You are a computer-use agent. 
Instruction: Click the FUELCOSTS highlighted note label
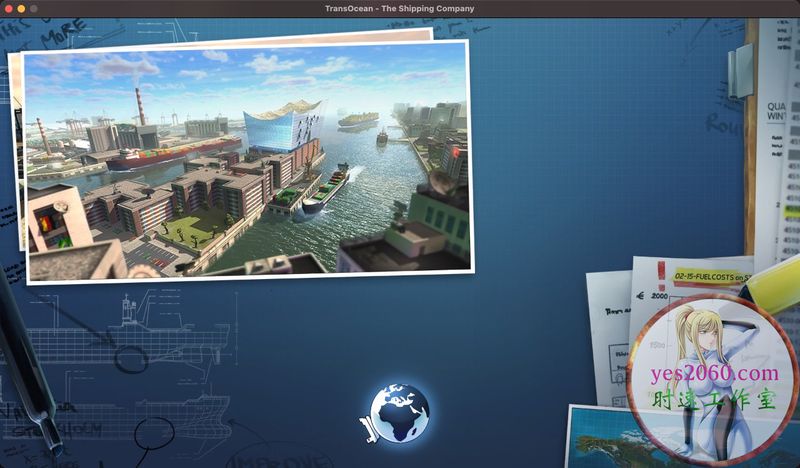pyautogui.click(x=705, y=275)
